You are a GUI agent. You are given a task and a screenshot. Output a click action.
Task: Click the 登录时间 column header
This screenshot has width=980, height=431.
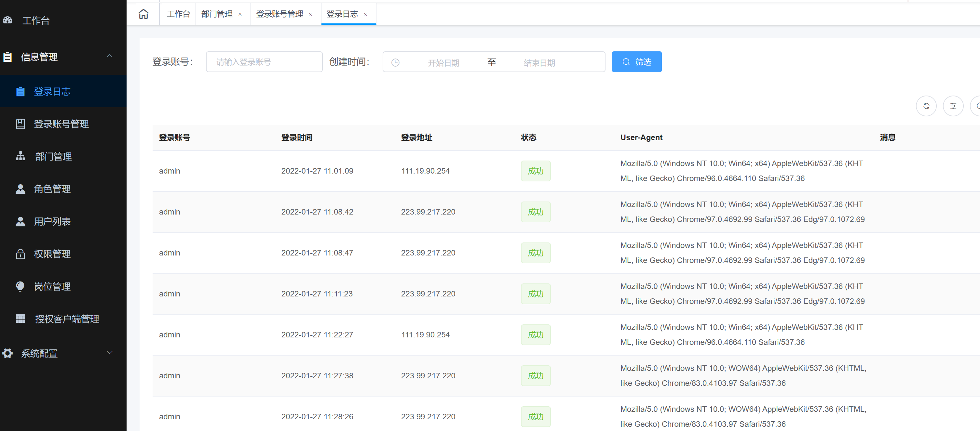(x=297, y=137)
